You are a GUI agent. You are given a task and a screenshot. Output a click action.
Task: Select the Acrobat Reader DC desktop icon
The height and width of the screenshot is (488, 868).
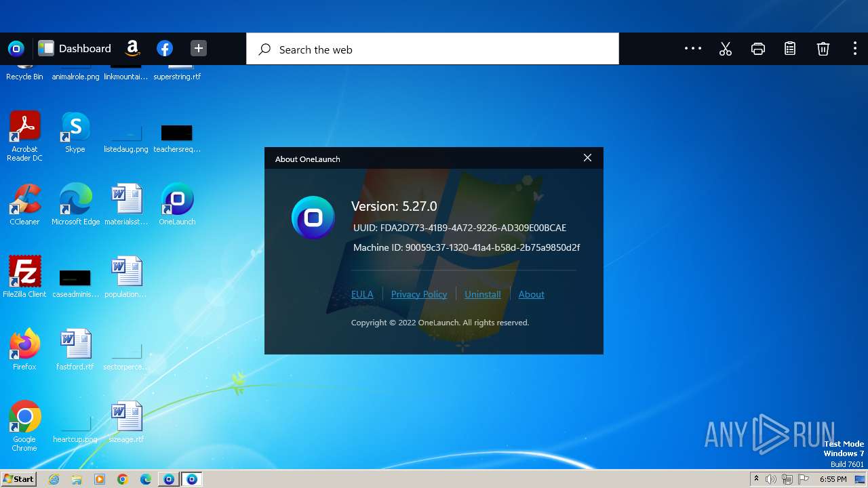click(x=24, y=136)
